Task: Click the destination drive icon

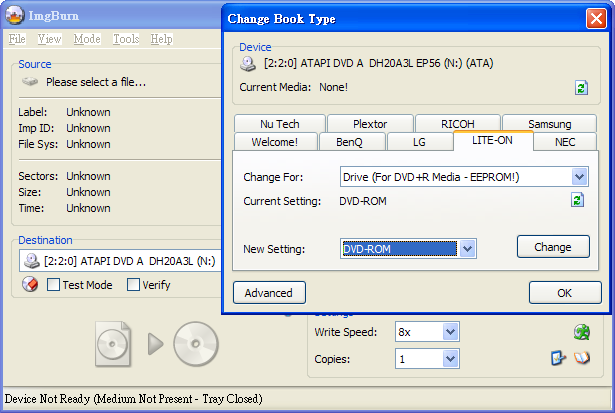Action: pyautogui.click(x=32, y=261)
